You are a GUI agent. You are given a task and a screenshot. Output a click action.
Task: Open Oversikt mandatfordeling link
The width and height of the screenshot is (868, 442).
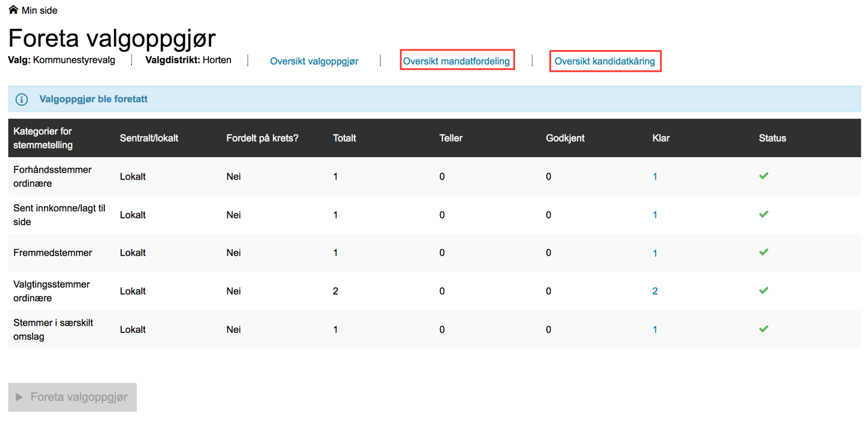click(456, 61)
